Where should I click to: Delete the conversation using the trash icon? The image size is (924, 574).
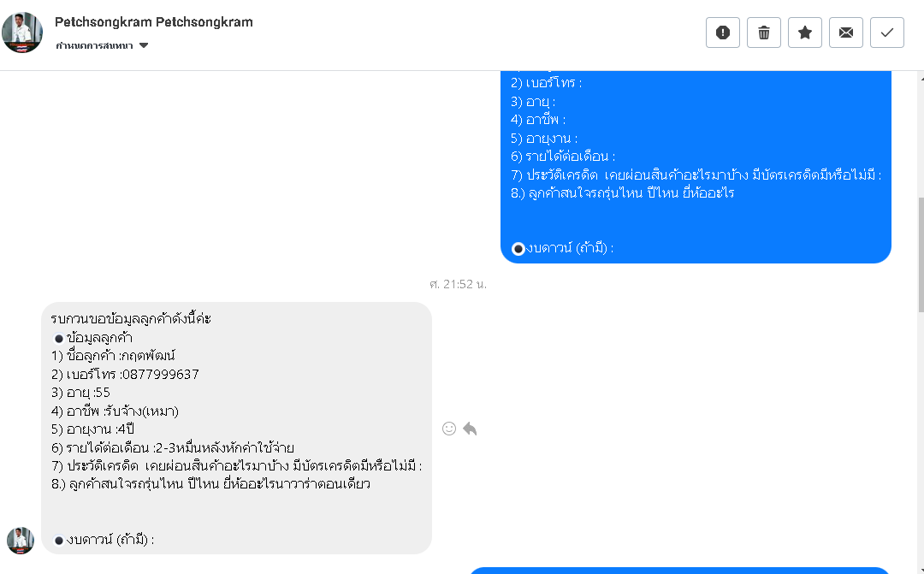click(764, 33)
